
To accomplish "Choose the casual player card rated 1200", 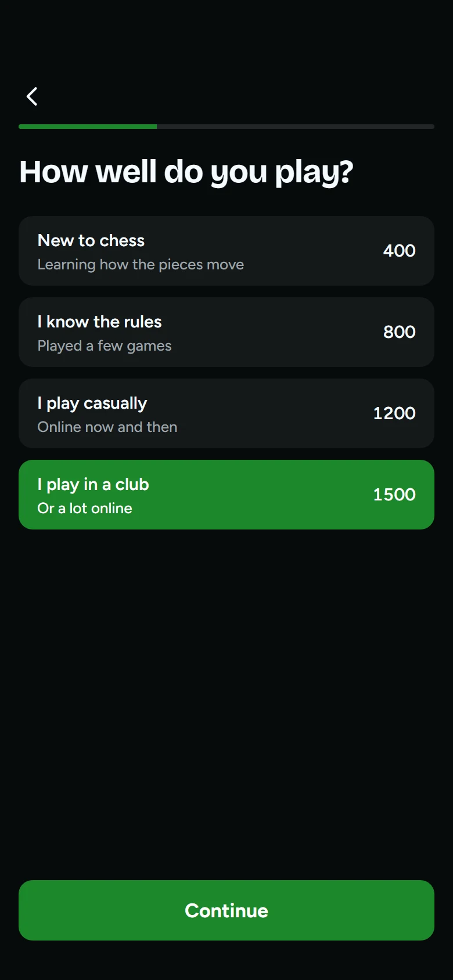I will (x=227, y=413).
